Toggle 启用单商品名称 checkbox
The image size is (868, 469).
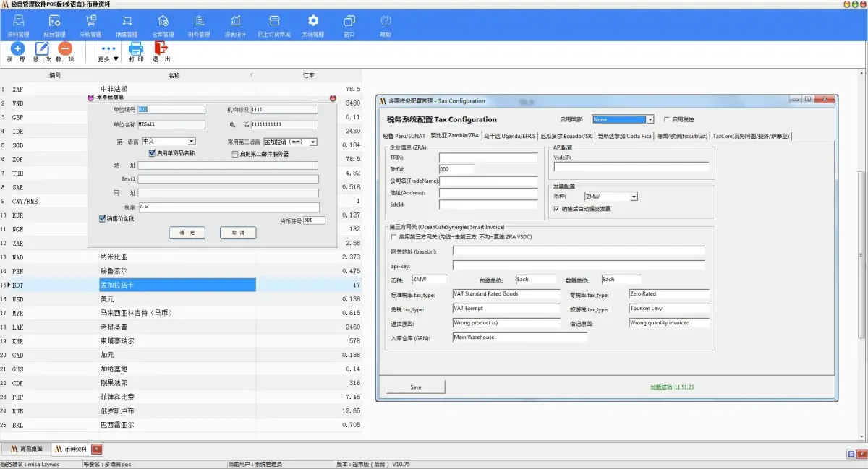coord(152,153)
